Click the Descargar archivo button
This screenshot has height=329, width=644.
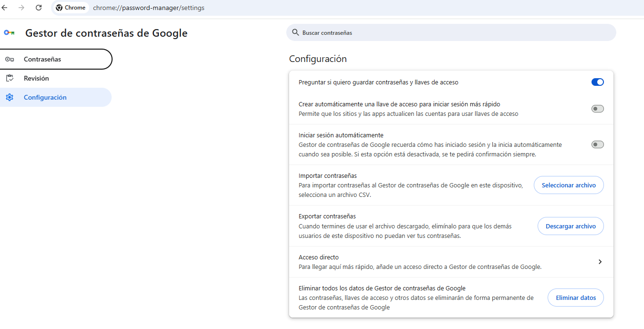tap(571, 226)
